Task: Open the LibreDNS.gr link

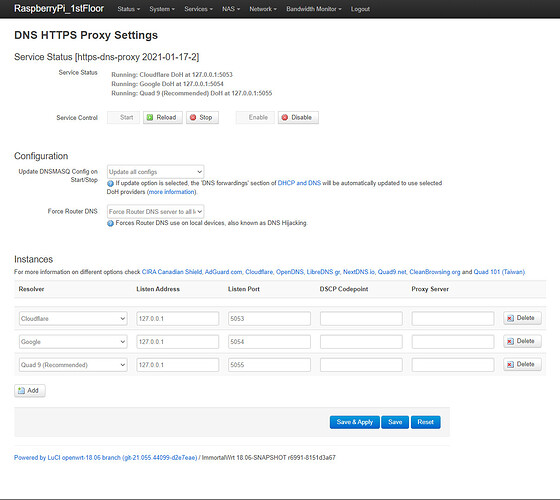Action: coord(323,272)
